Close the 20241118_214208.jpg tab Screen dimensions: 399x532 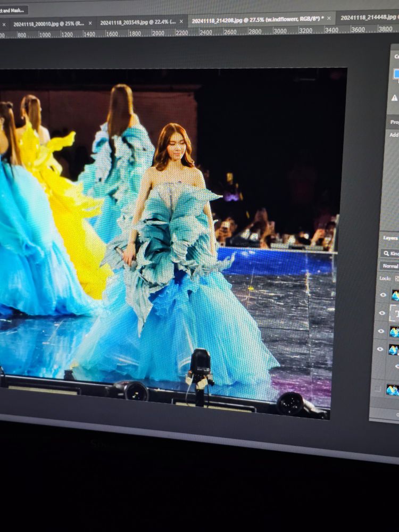point(329,18)
